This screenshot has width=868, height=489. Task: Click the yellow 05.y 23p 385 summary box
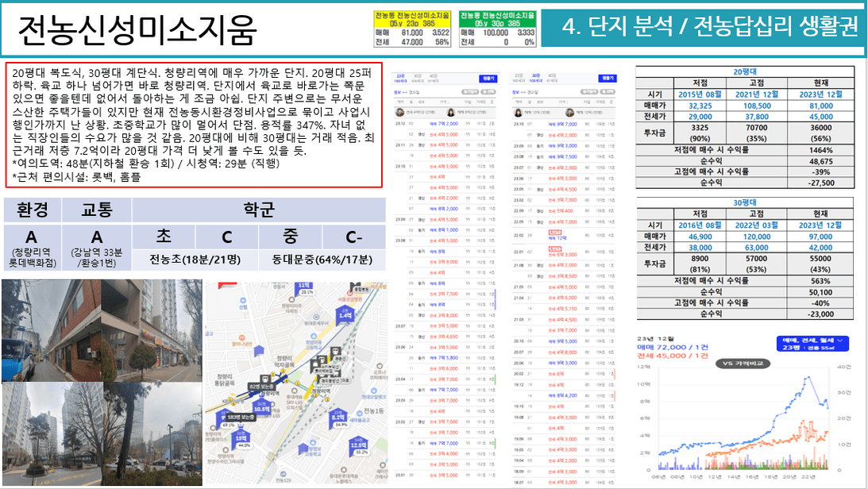pos(412,29)
